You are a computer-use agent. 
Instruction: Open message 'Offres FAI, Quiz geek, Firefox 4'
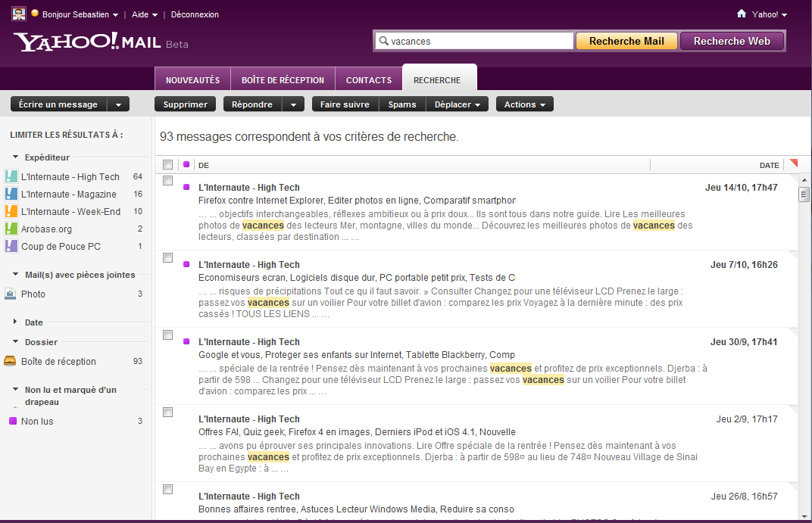[357, 432]
